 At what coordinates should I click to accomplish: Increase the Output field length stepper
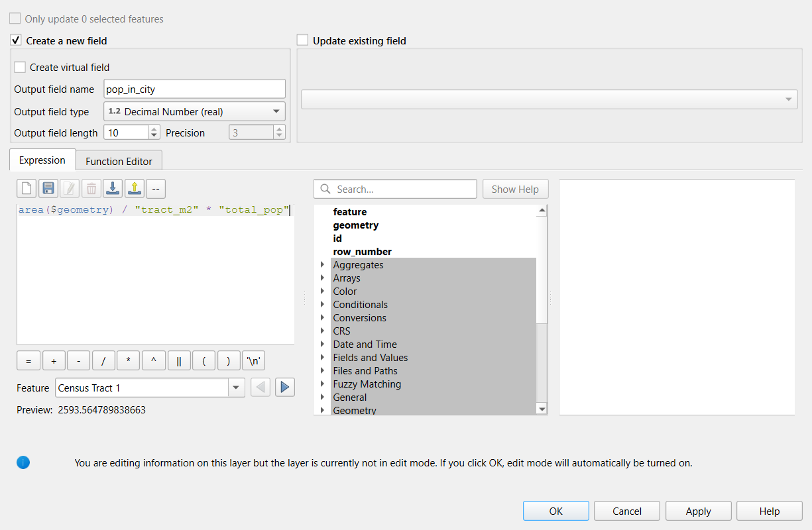click(154, 129)
